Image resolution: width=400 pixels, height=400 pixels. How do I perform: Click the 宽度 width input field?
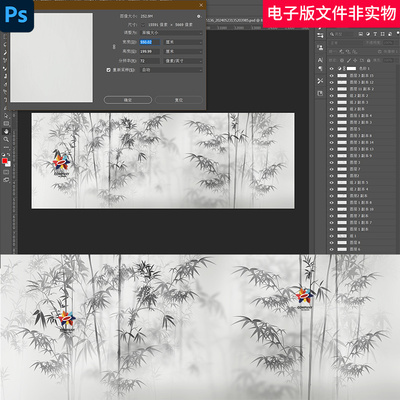[150, 42]
